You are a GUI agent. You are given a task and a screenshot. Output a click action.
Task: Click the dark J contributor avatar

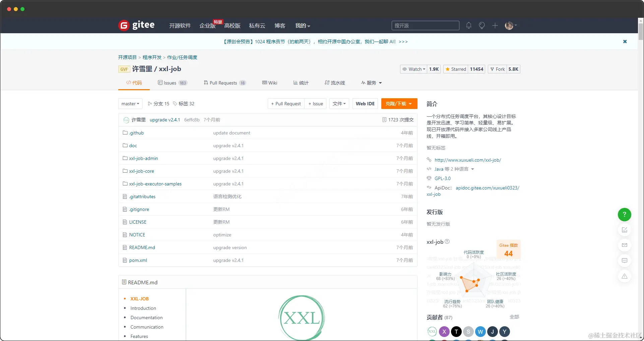click(x=493, y=332)
